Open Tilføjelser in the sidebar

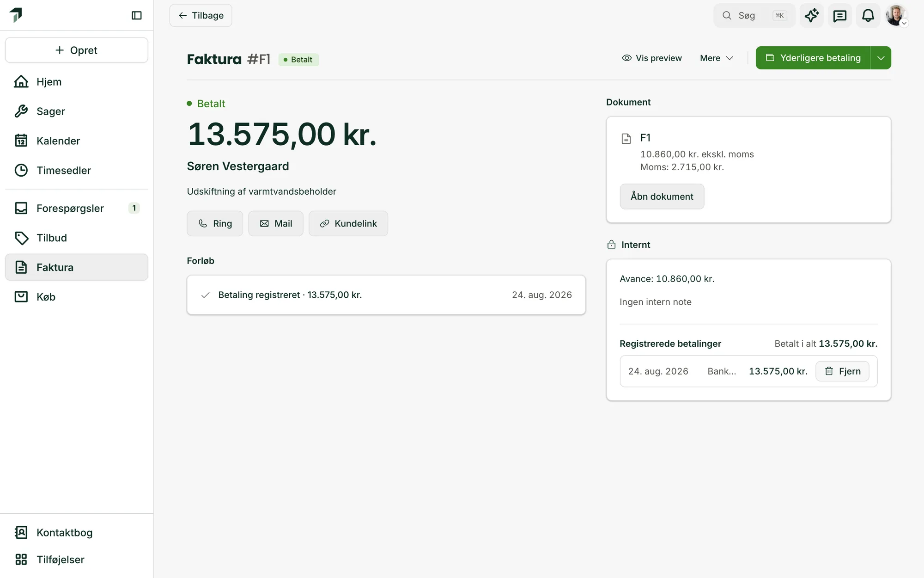77,560
